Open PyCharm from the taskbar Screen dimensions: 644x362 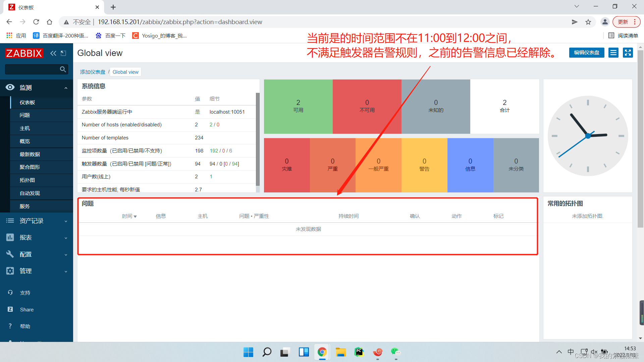click(x=359, y=352)
